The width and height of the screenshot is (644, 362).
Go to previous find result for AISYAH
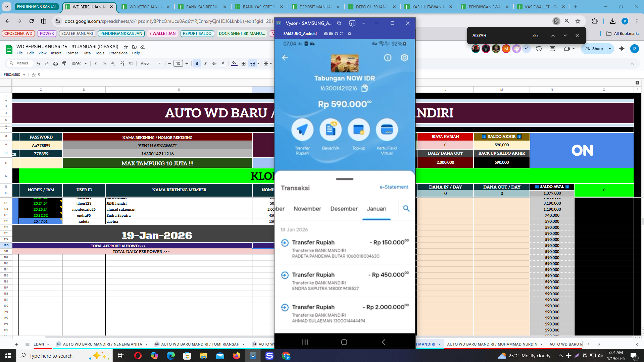(553, 36)
